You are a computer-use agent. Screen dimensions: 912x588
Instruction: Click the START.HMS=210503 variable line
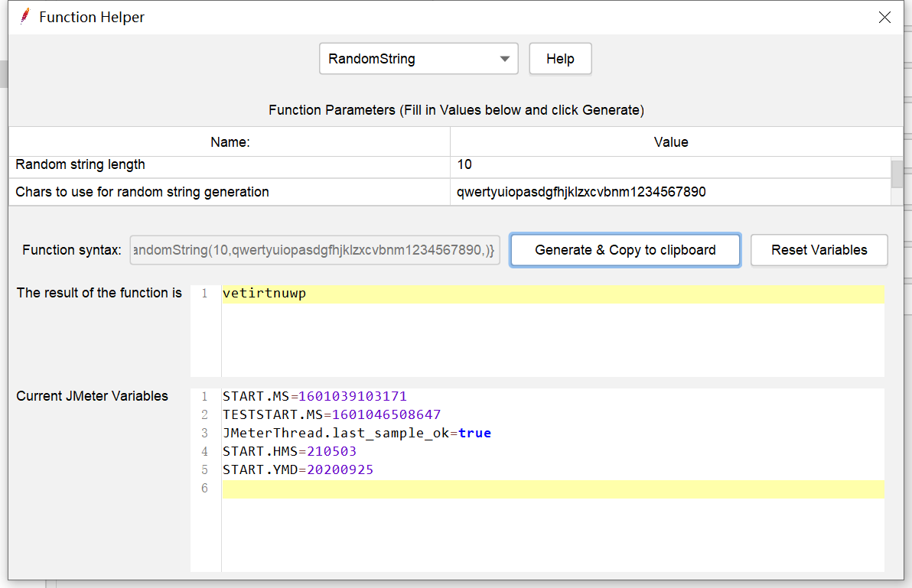click(290, 451)
